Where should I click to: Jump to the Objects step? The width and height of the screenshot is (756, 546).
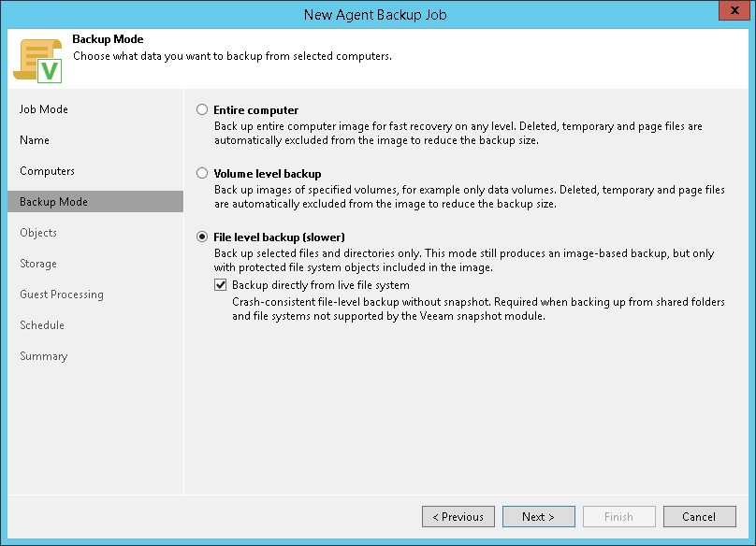click(x=38, y=233)
